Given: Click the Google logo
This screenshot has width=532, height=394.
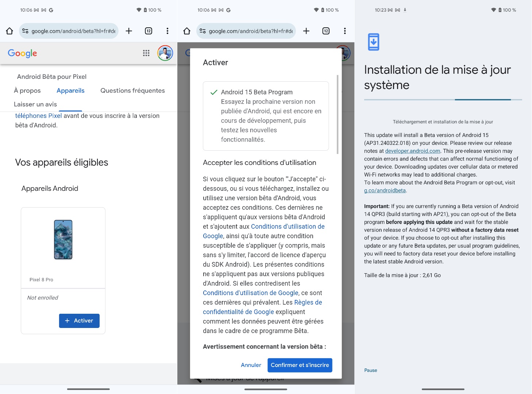Looking at the screenshot, I should pyautogui.click(x=23, y=53).
